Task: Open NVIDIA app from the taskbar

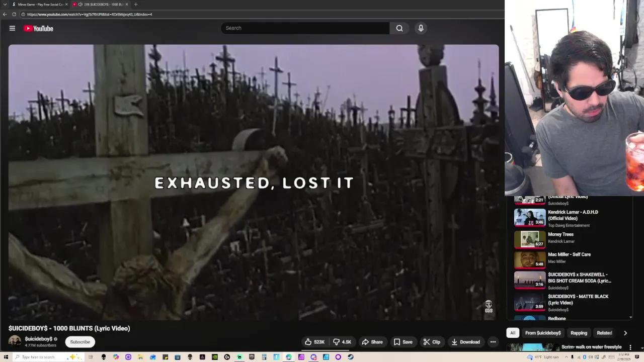Action: coord(214,357)
